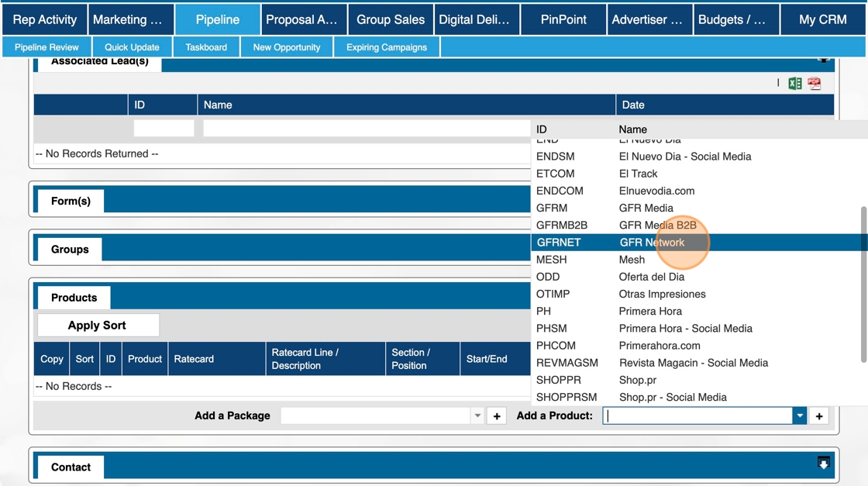This screenshot has width=868, height=486.
Task: Export leads table to Excel
Action: coord(795,84)
